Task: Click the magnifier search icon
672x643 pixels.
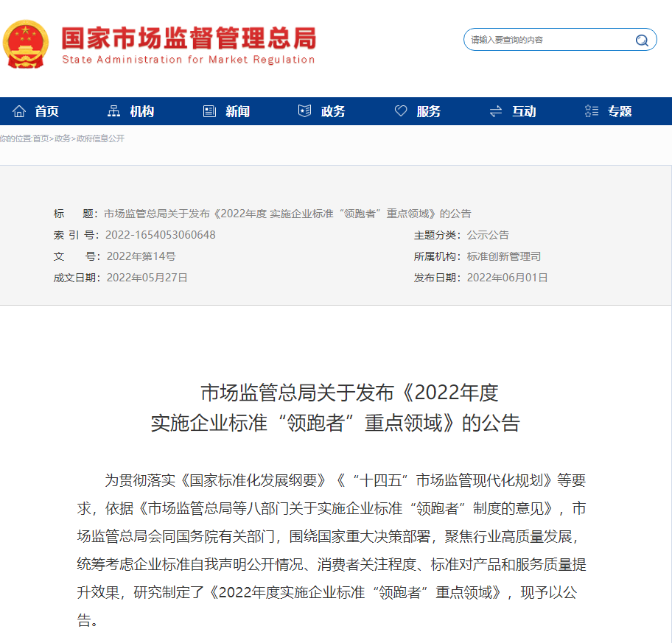Action: pos(642,40)
